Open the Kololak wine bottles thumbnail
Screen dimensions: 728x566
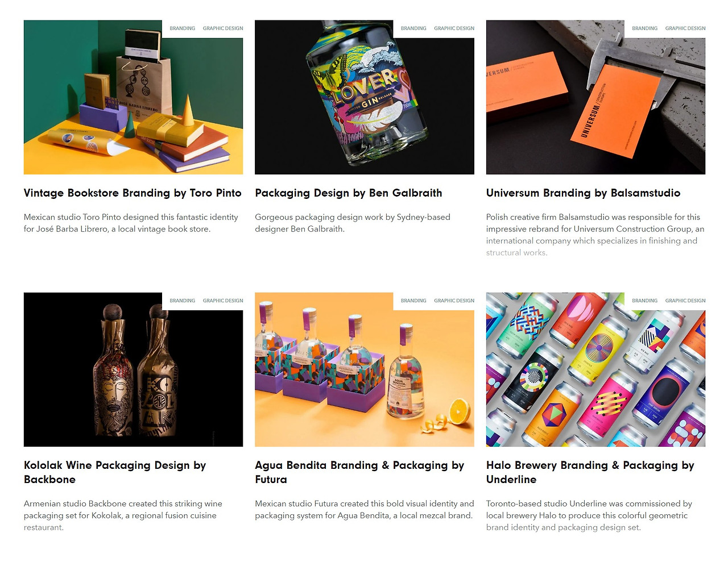coord(133,369)
